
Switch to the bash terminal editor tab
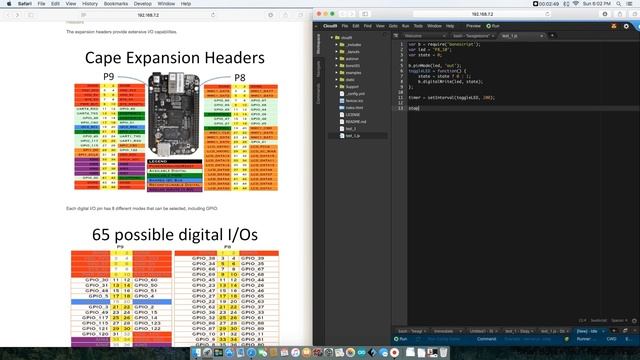[x=473, y=36]
